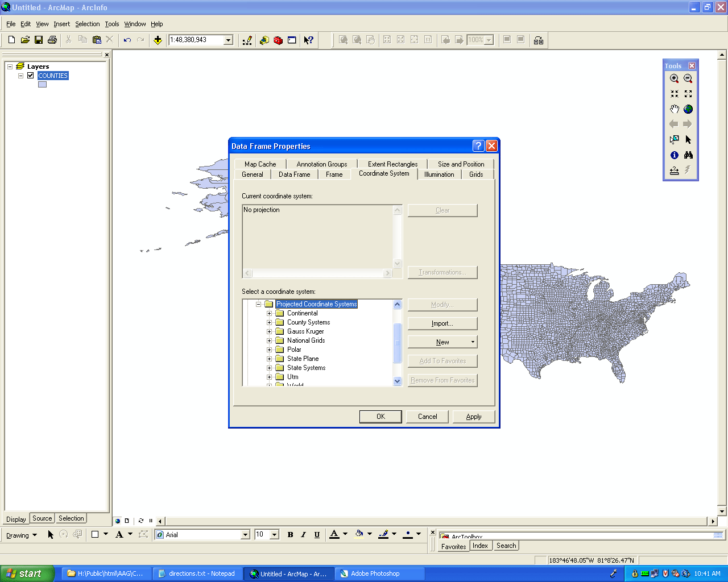Click the Add Data button in toolbar
The image size is (728, 582).
(158, 40)
